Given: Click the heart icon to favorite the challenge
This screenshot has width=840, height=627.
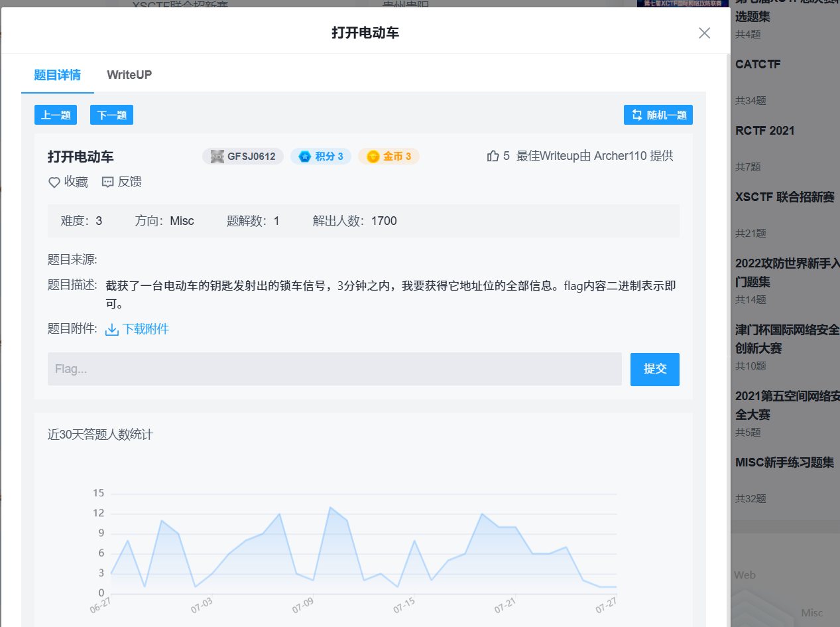Looking at the screenshot, I should tap(54, 182).
